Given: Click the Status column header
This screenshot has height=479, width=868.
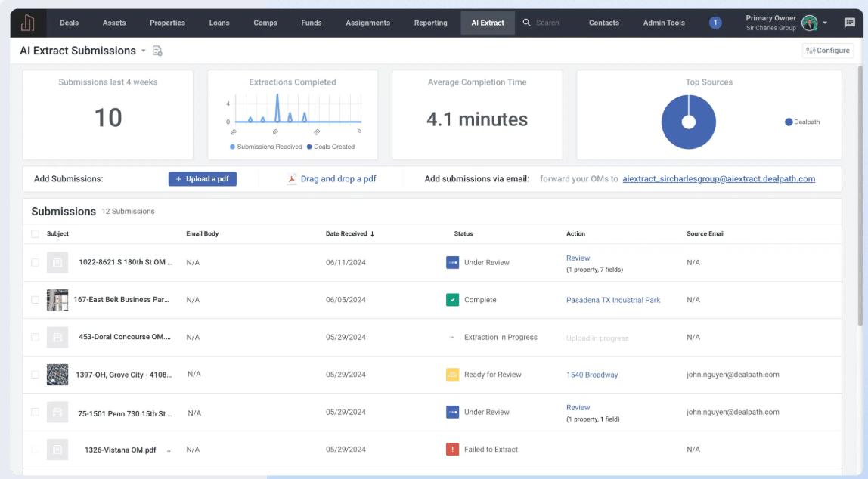Looking at the screenshot, I should click(463, 233).
